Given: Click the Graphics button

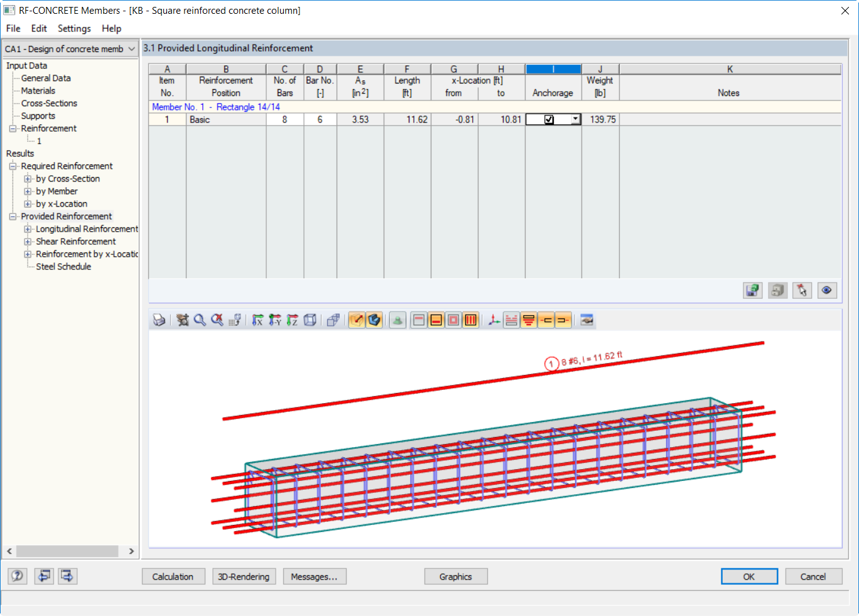Looking at the screenshot, I should (456, 576).
